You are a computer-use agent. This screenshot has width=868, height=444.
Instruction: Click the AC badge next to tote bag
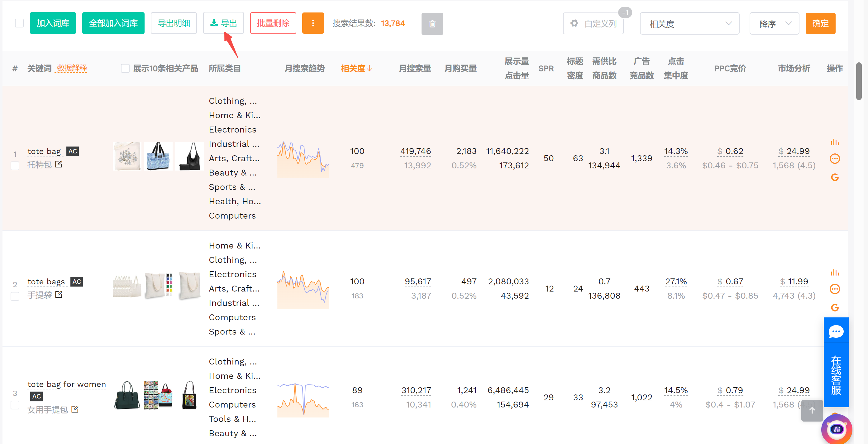(73, 151)
